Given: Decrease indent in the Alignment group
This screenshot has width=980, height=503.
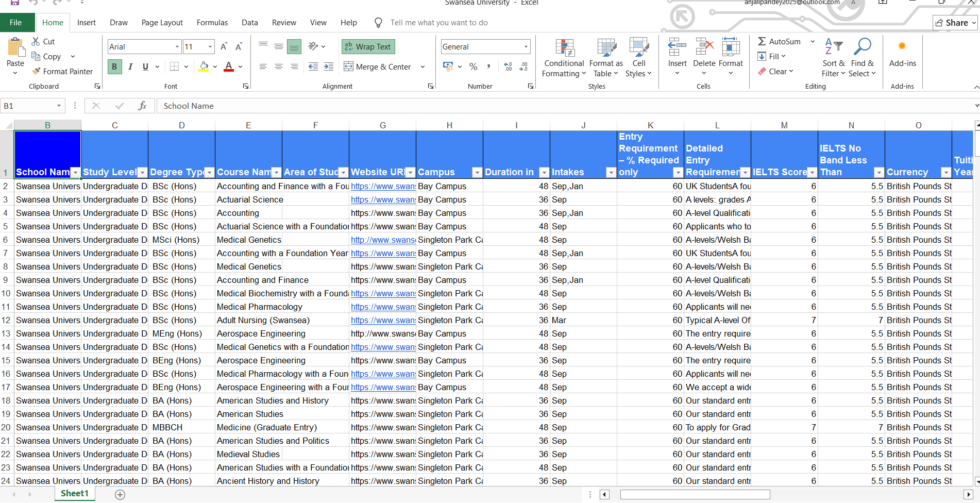Looking at the screenshot, I should [313, 66].
